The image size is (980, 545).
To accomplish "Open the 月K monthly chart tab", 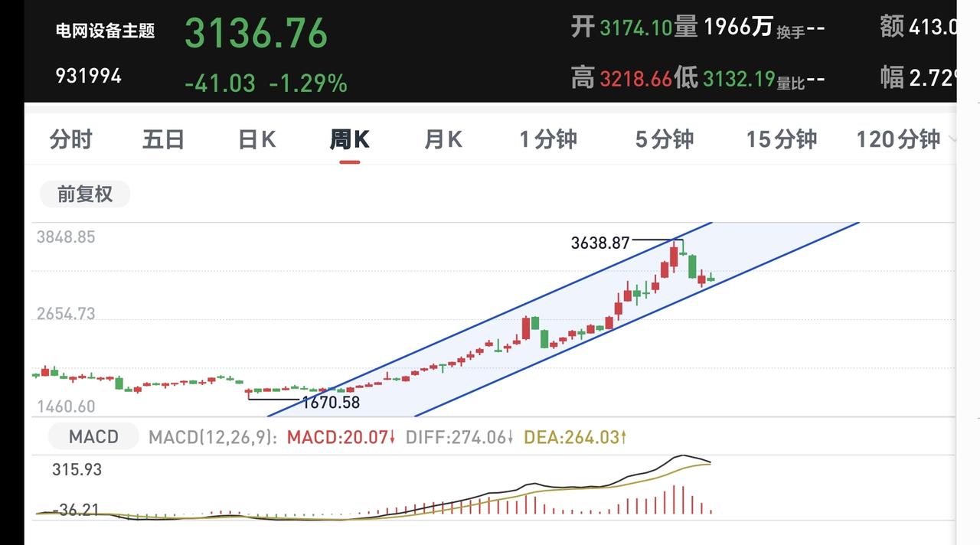I will (x=443, y=139).
